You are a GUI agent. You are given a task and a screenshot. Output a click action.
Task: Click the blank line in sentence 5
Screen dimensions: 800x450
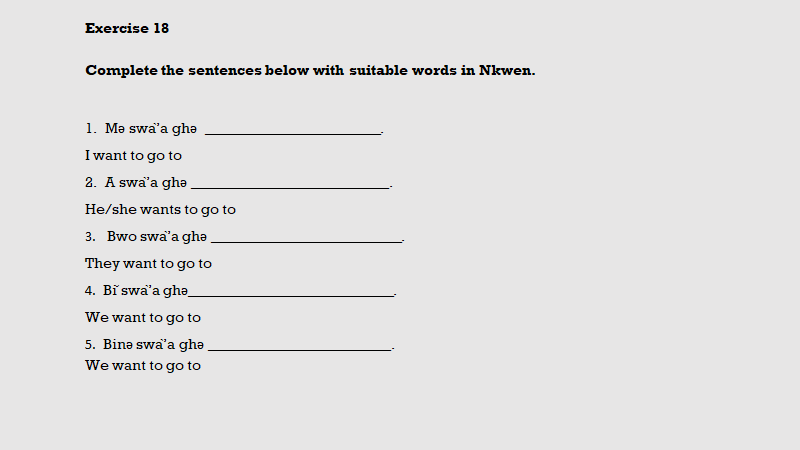[300, 345]
